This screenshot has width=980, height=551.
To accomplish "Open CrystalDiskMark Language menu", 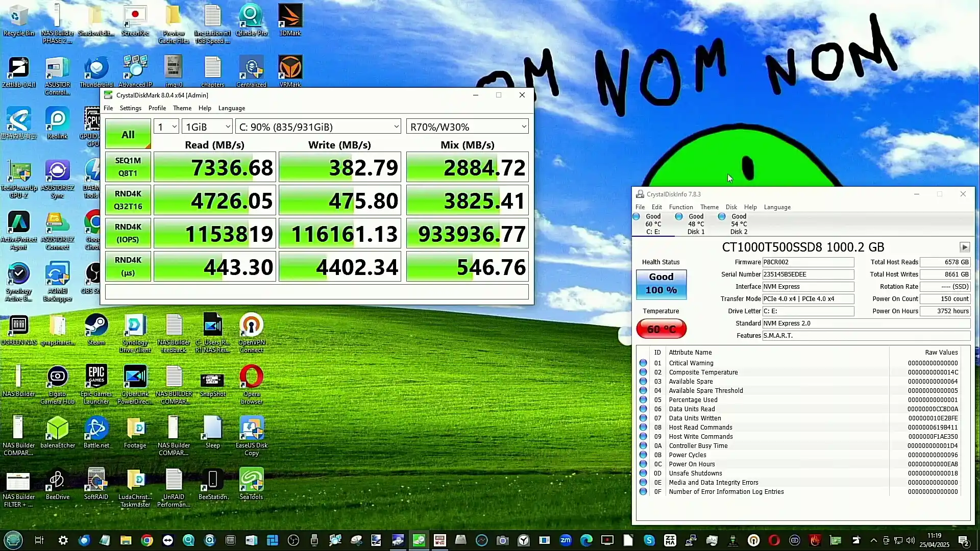I will (x=232, y=108).
